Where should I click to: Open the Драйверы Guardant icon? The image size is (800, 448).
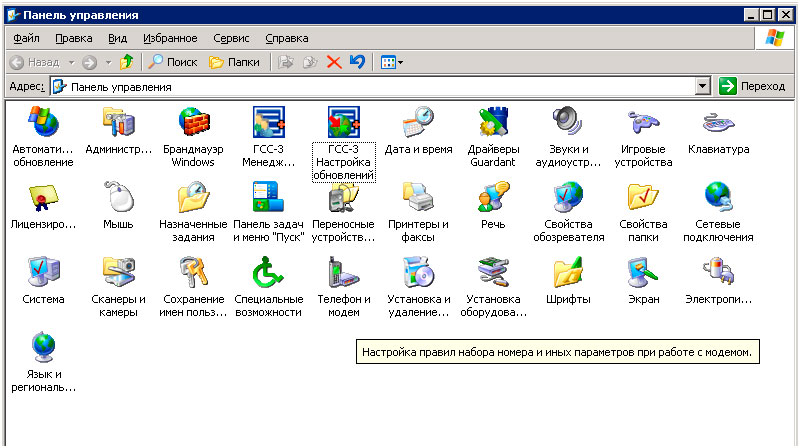(x=493, y=122)
